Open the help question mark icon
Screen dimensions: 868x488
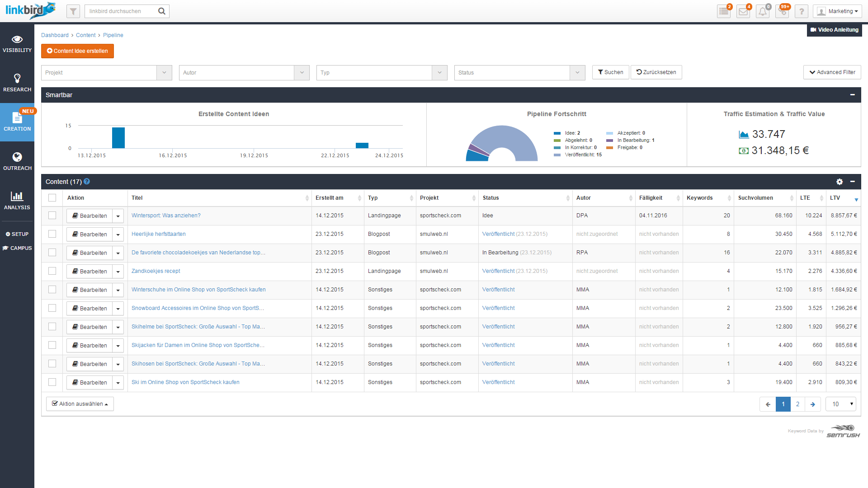tap(802, 11)
